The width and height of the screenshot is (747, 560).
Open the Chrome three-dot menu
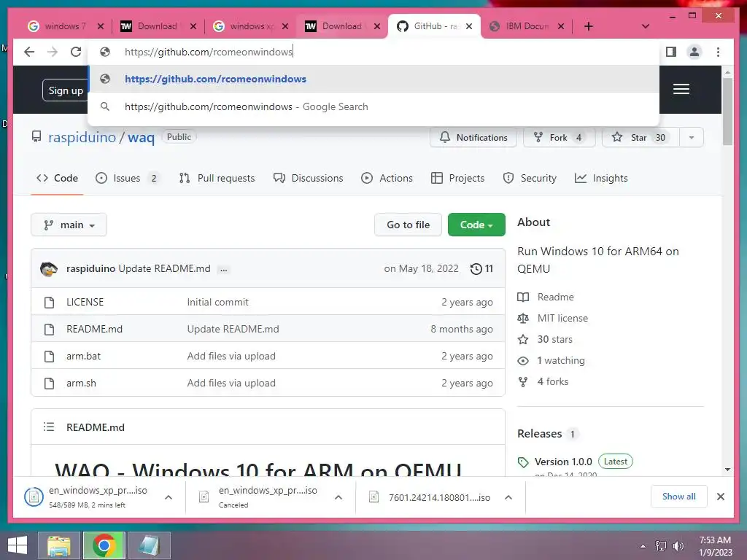718,52
